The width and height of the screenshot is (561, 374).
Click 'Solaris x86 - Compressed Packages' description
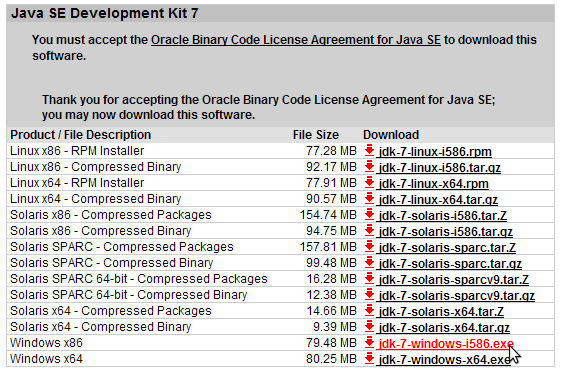[x=111, y=215]
